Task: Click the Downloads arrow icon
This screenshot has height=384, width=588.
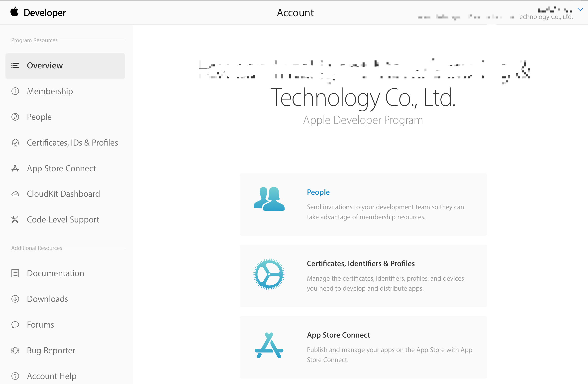Action: 15,299
